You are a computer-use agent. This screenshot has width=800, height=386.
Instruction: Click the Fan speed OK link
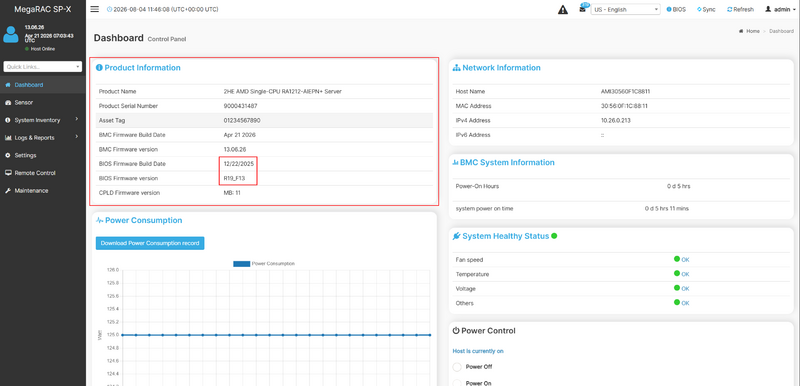(685, 260)
